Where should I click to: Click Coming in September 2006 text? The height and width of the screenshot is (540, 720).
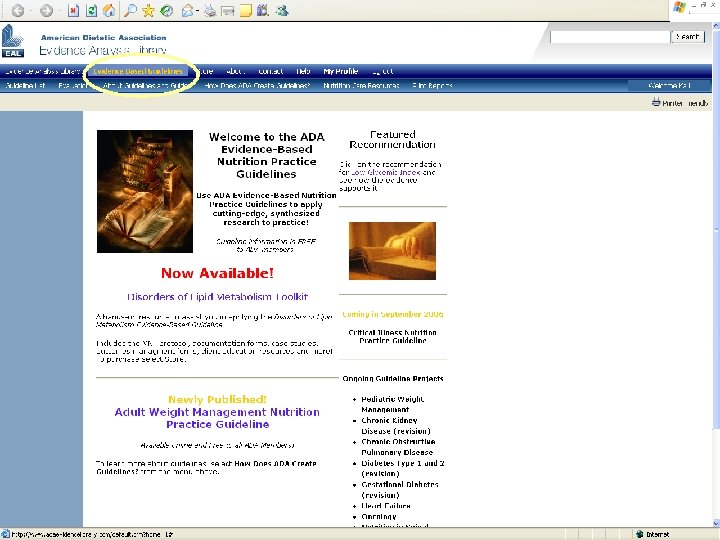click(x=393, y=314)
